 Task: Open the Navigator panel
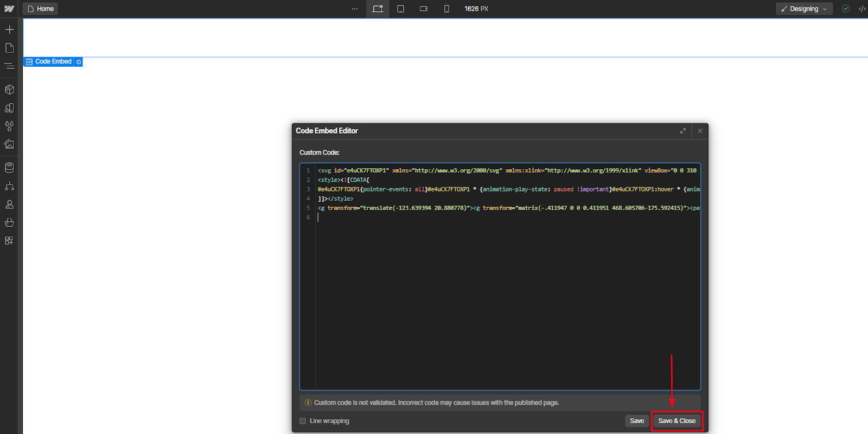pos(9,66)
